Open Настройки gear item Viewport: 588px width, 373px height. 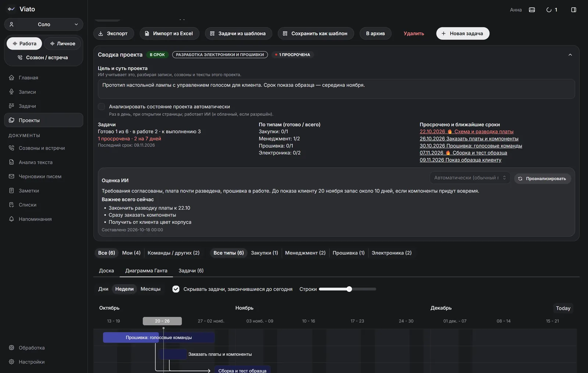point(43,362)
